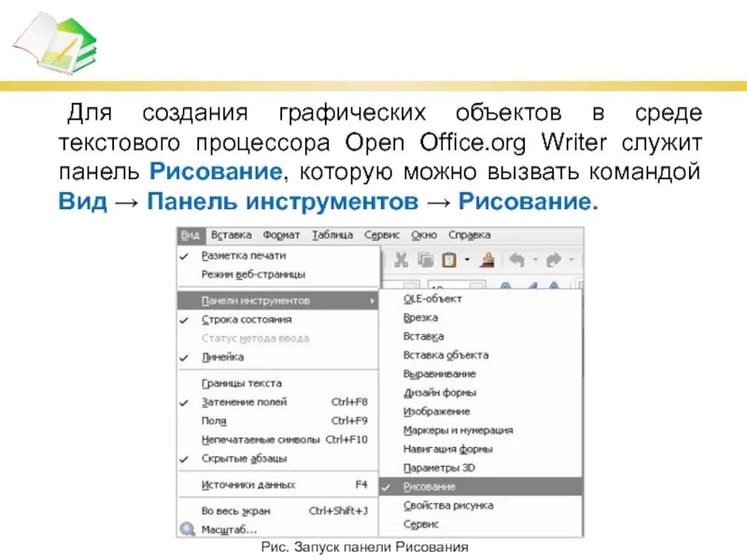Image resolution: width=747 pixels, height=560 pixels.
Task: Expand Панели инструментов submenu
Action: coord(278,301)
